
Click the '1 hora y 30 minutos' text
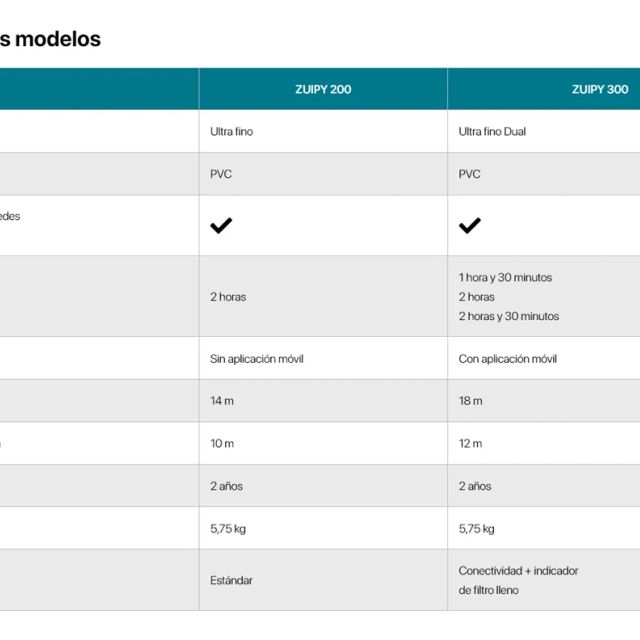click(505, 278)
